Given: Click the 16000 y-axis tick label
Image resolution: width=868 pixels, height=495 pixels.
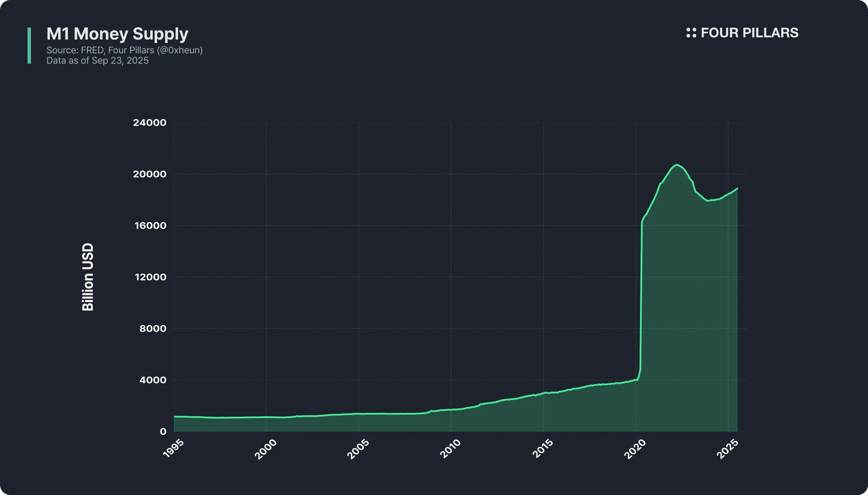Looking at the screenshot, I should click(x=150, y=226).
